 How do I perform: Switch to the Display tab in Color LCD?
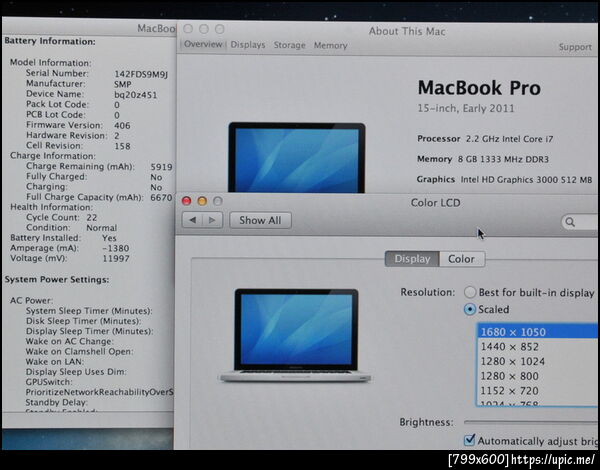(412, 259)
